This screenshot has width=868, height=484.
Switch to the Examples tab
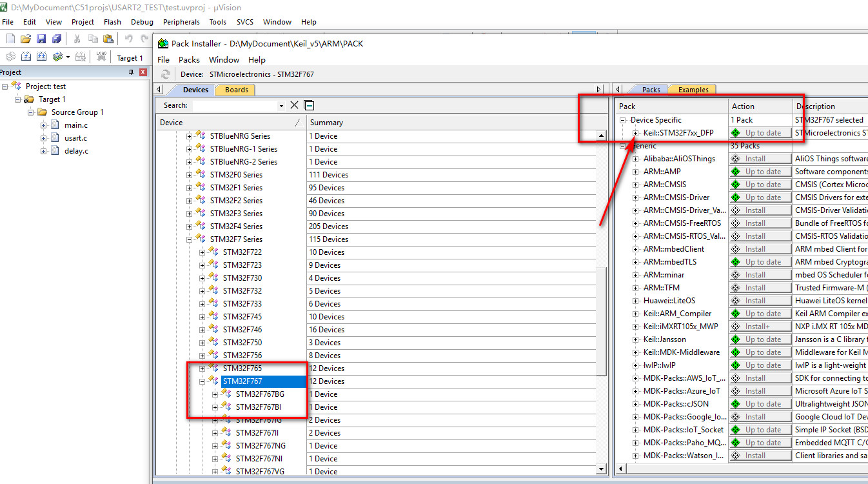(693, 90)
